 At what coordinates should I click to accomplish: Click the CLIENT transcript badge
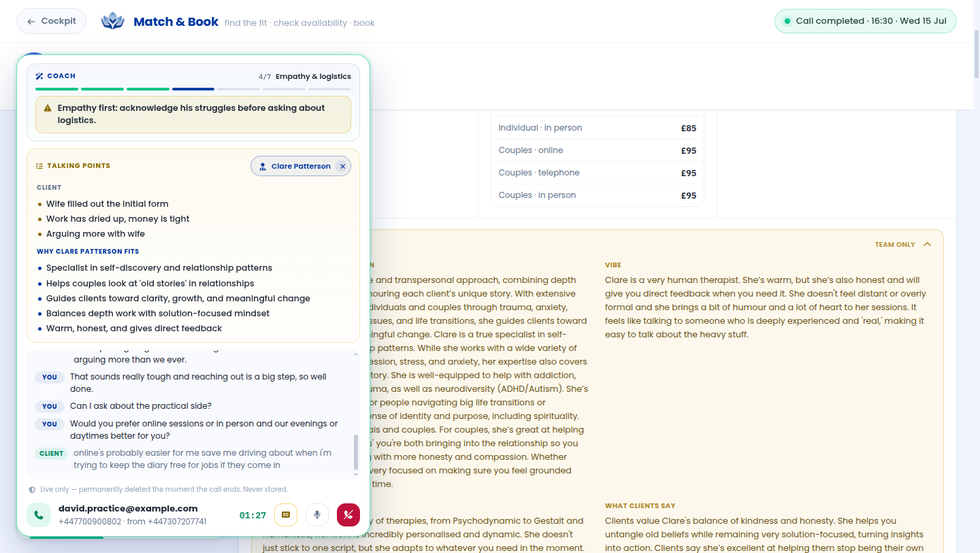51,454
